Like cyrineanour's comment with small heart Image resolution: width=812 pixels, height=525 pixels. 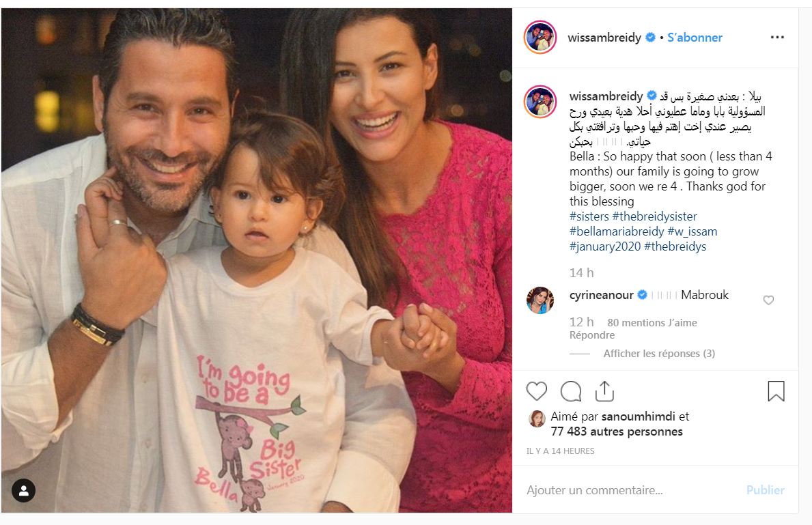point(768,300)
